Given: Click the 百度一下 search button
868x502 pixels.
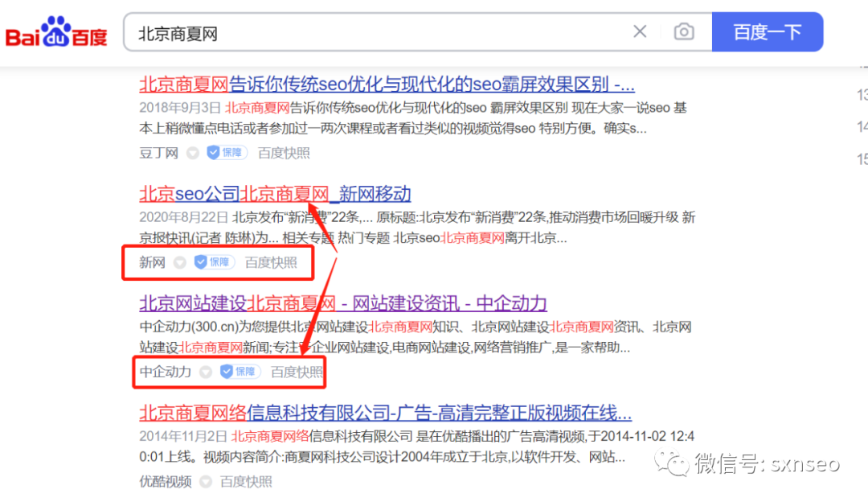Looking at the screenshot, I should (768, 32).
